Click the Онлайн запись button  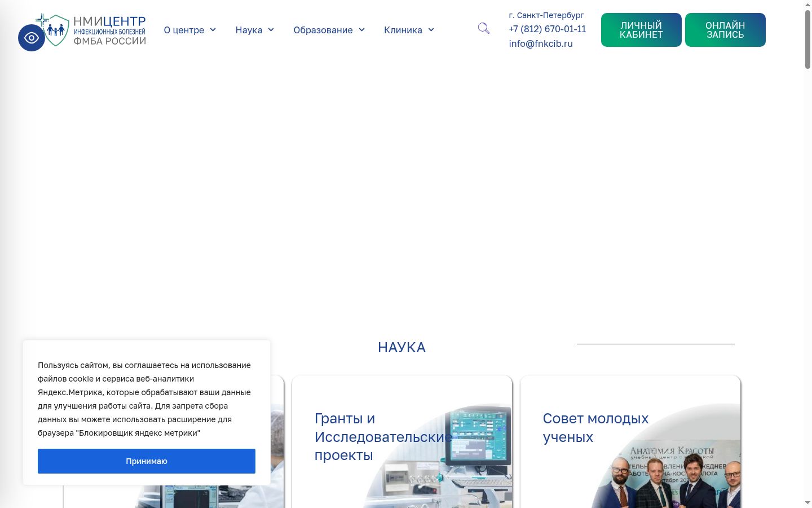(x=725, y=30)
